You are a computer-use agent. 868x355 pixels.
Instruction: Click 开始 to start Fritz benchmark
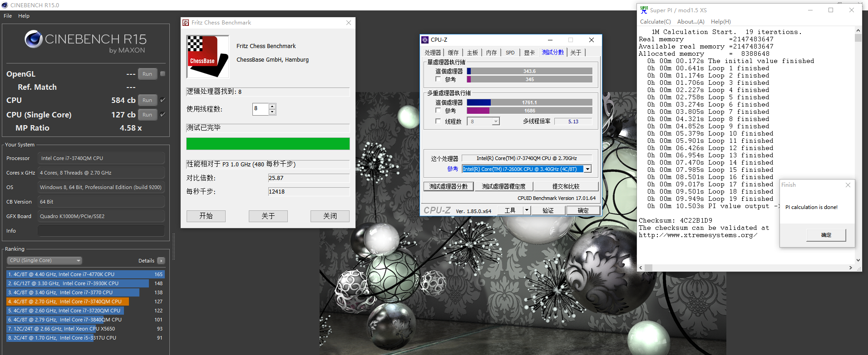point(206,216)
